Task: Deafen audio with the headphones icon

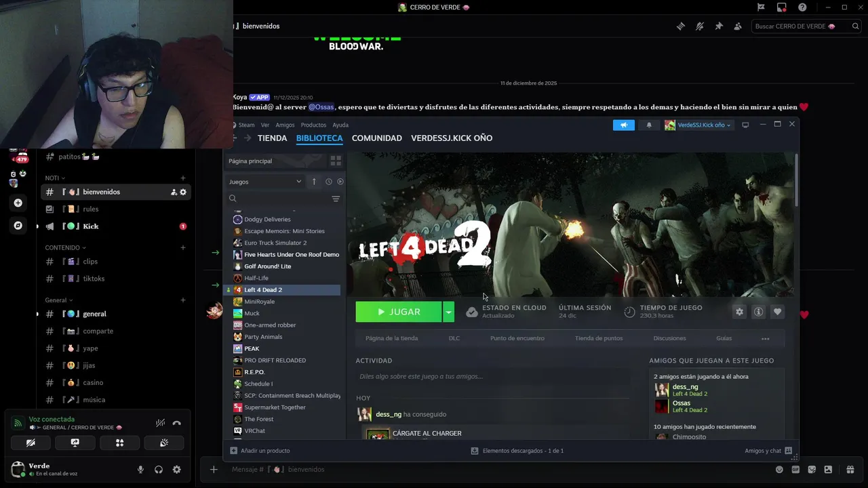Action: 159,470
